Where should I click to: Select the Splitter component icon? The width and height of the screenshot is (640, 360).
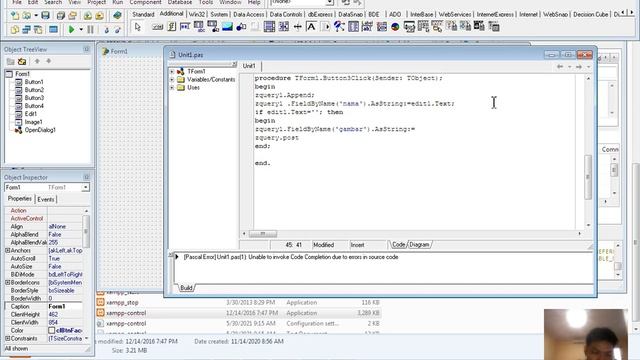coord(298,27)
